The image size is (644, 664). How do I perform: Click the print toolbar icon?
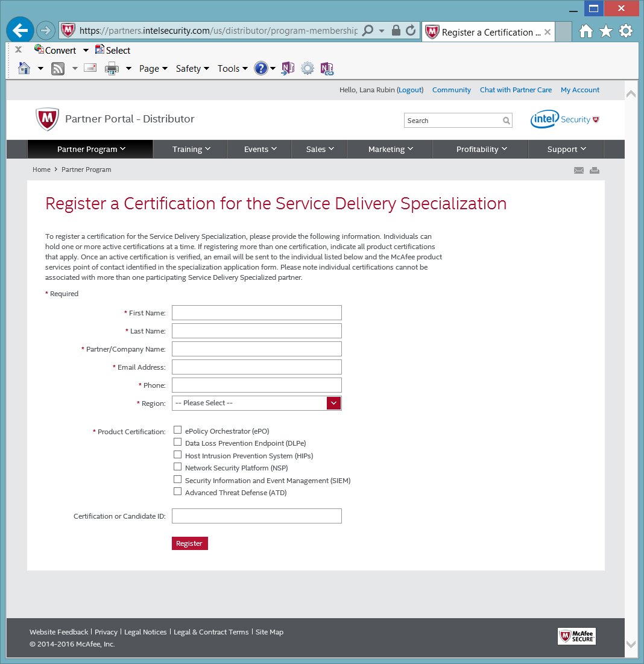point(112,69)
